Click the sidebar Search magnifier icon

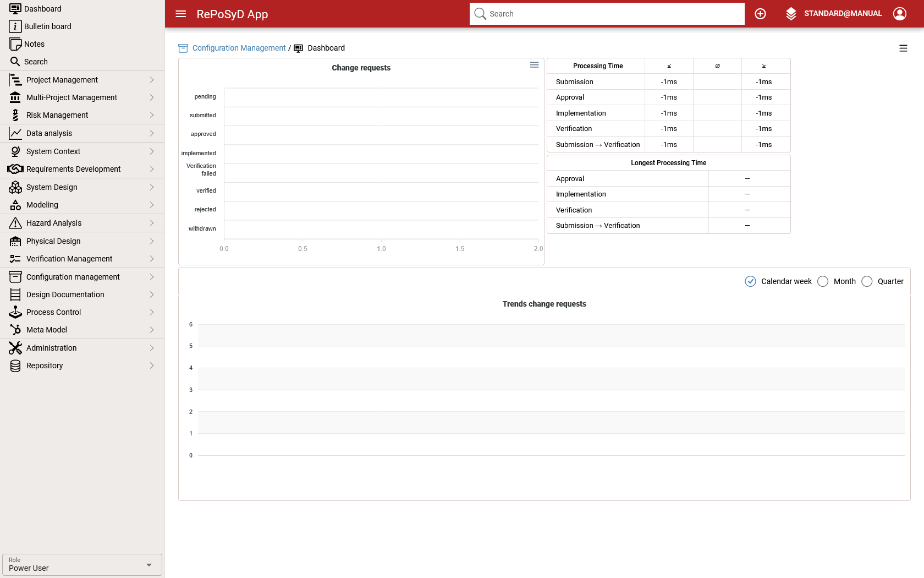pyautogui.click(x=15, y=62)
